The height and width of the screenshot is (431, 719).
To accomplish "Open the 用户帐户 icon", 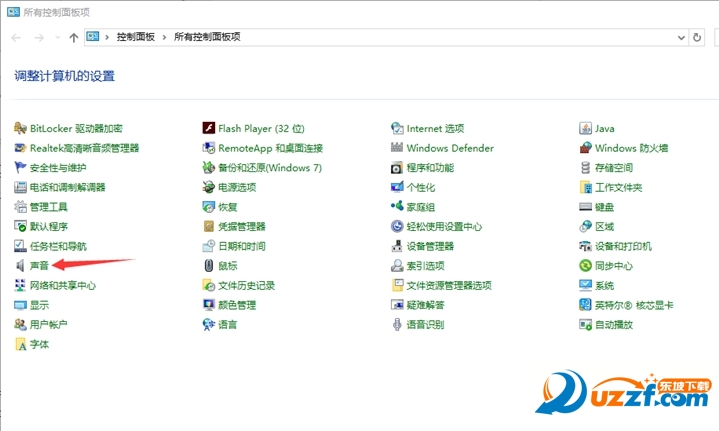I will [20, 325].
